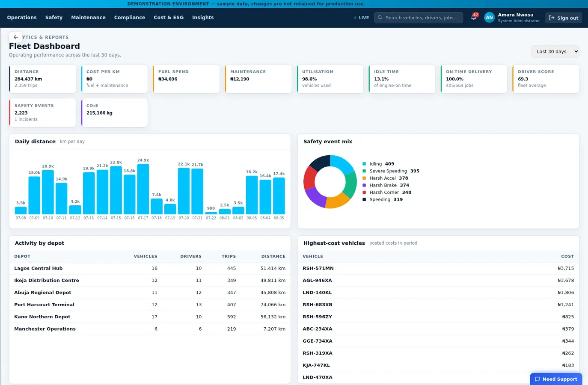Click the On-Time Delivery KPI card
Viewport: 588px width, 385px height.
tap(474, 79)
